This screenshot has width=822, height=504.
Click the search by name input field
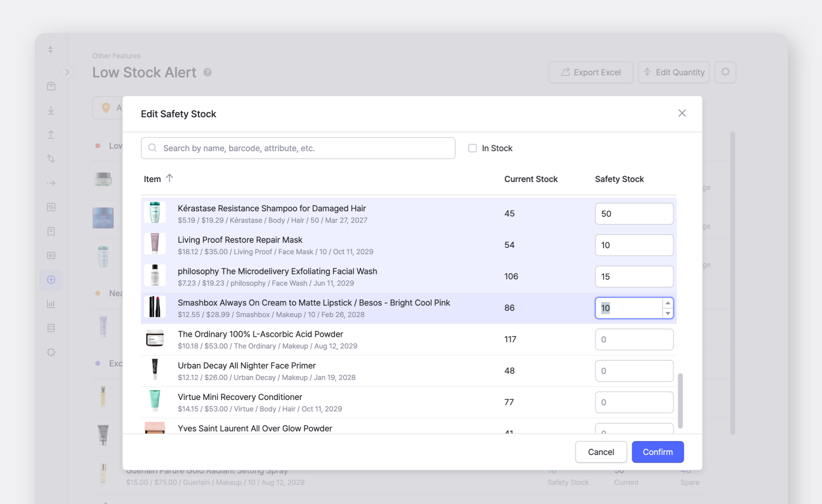tap(298, 148)
